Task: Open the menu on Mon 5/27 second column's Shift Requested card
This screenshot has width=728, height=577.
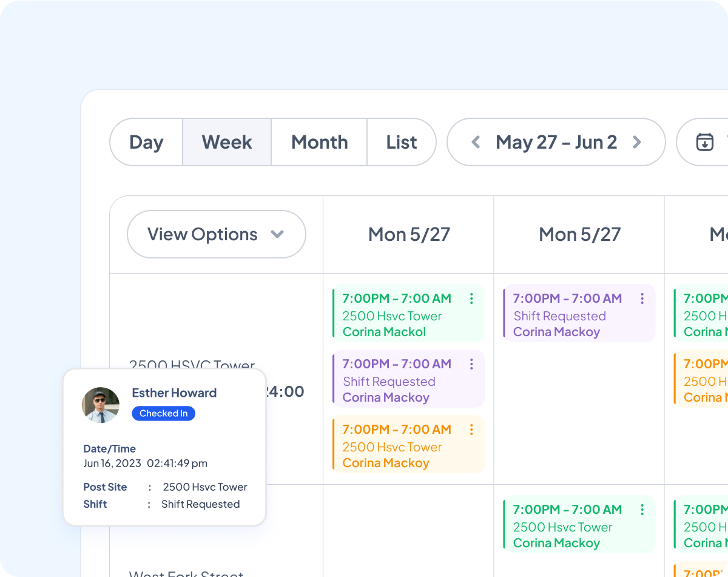Action: pyautogui.click(x=642, y=299)
